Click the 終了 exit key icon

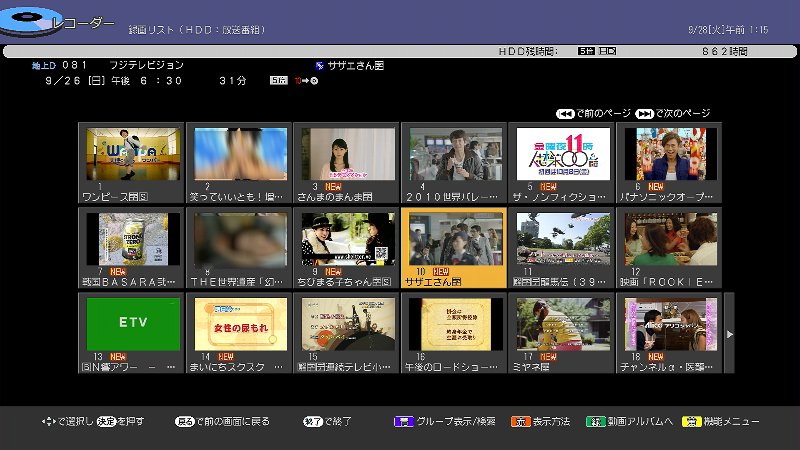coord(312,422)
